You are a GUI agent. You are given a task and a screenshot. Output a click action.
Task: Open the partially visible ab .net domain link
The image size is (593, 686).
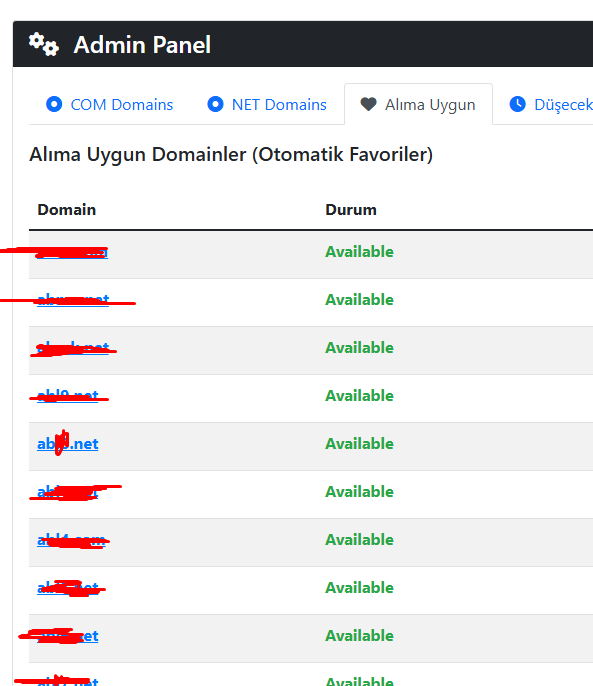pos(68,444)
